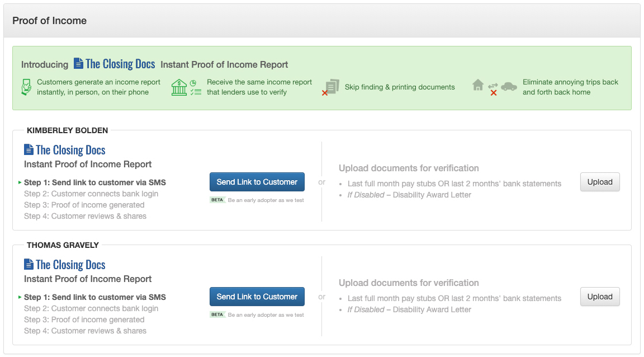644x357 pixels.
Task: Click Closing Docs logo under Kimberley Bolden
Action: tap(65, 150)
